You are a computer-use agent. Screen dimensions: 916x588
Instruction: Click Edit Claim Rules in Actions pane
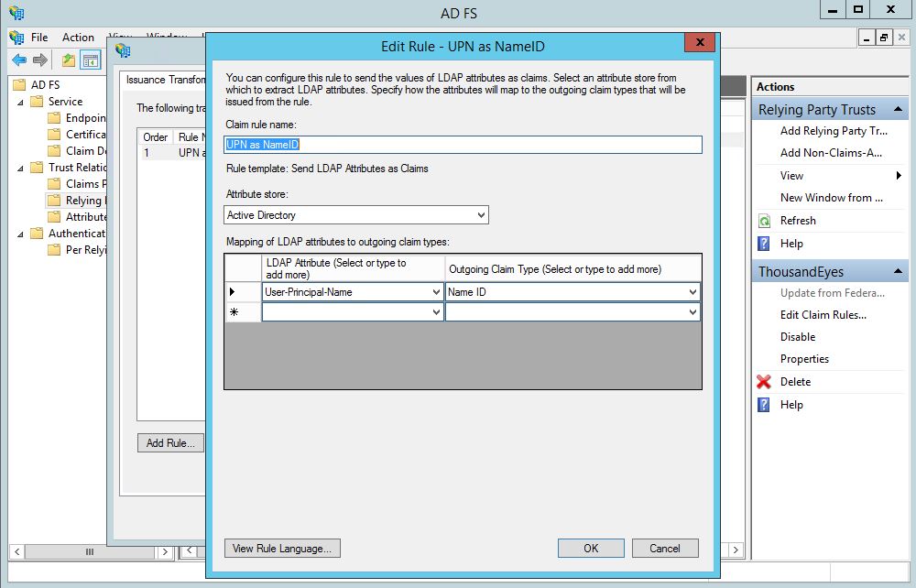(x=823, y=314)
